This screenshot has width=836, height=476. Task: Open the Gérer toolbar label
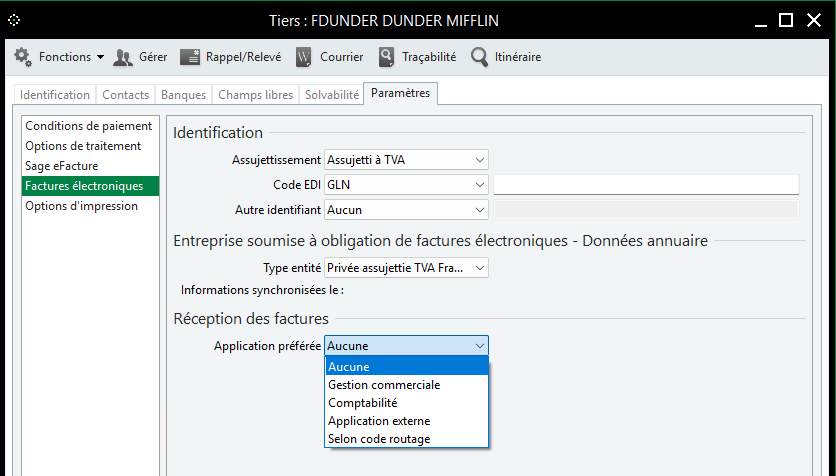(153, 57)
